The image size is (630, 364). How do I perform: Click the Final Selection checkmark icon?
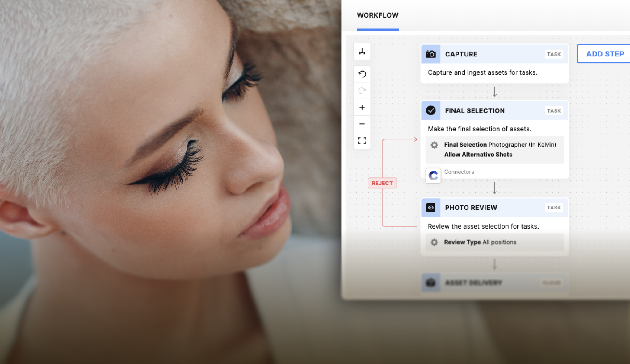coord(431,110)
